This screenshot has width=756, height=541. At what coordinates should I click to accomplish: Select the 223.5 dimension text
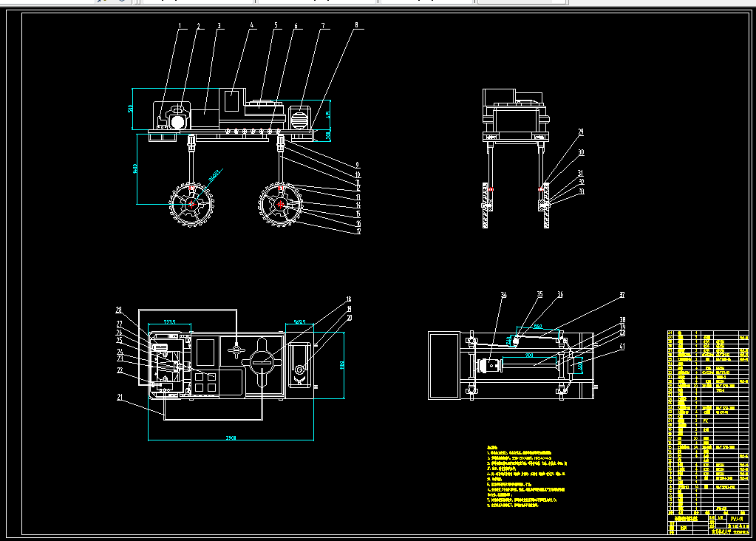170,322
